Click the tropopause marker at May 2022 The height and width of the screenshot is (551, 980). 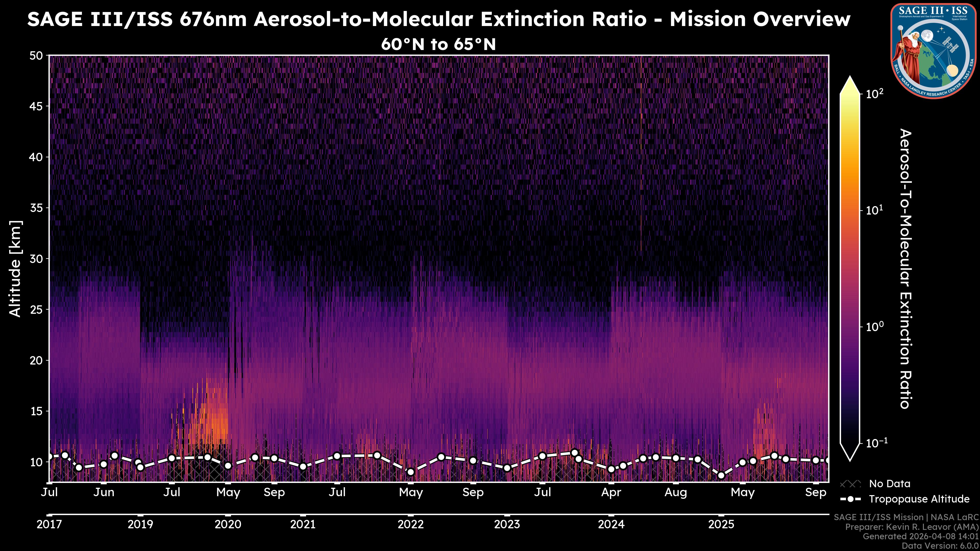click(x=410, y=472)
